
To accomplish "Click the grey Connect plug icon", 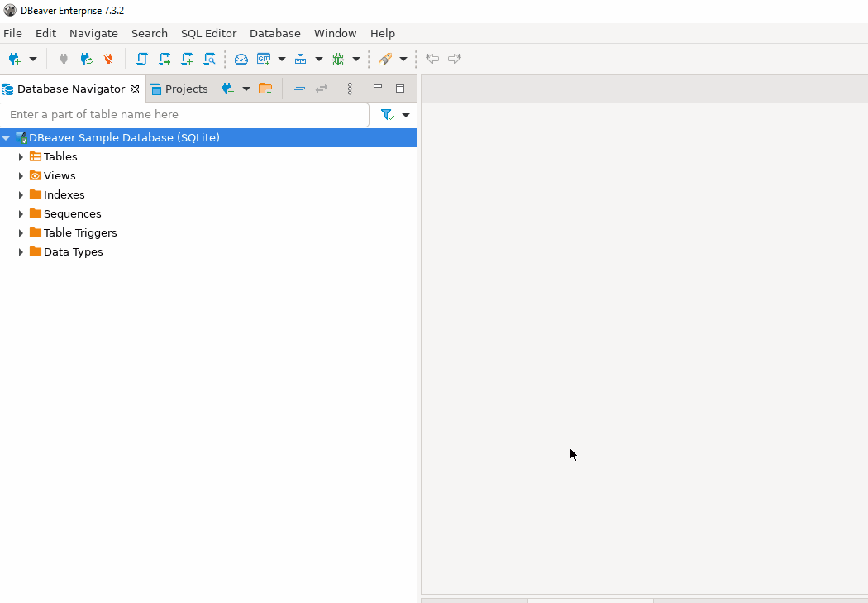I will click(64, 59).
